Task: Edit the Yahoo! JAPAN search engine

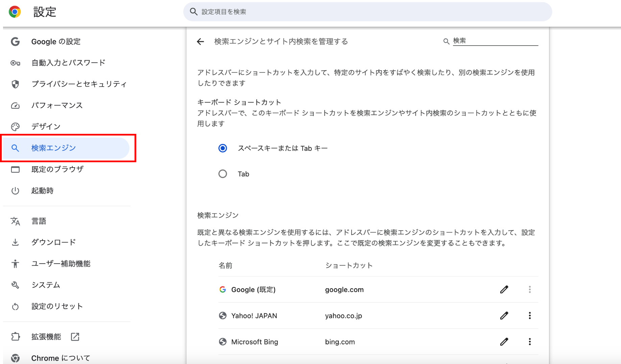Action: click(x=504, y=316)
